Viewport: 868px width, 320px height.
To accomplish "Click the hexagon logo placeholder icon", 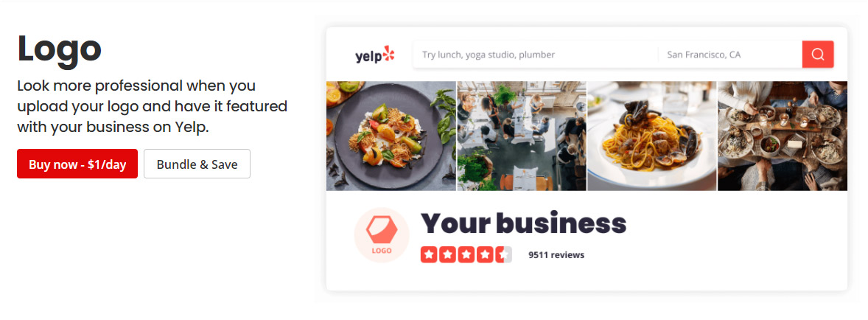I will (x=382, y=229).
